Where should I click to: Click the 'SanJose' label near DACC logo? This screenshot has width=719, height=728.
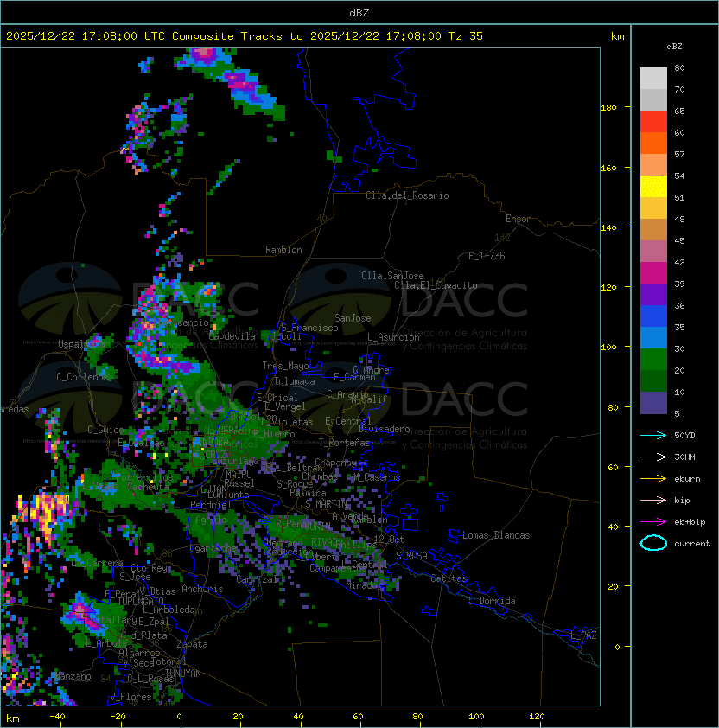[x=353, y=318]
